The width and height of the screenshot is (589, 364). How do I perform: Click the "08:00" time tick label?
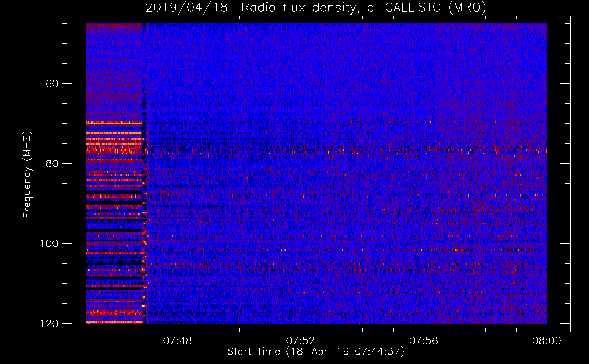coord(546,341)
